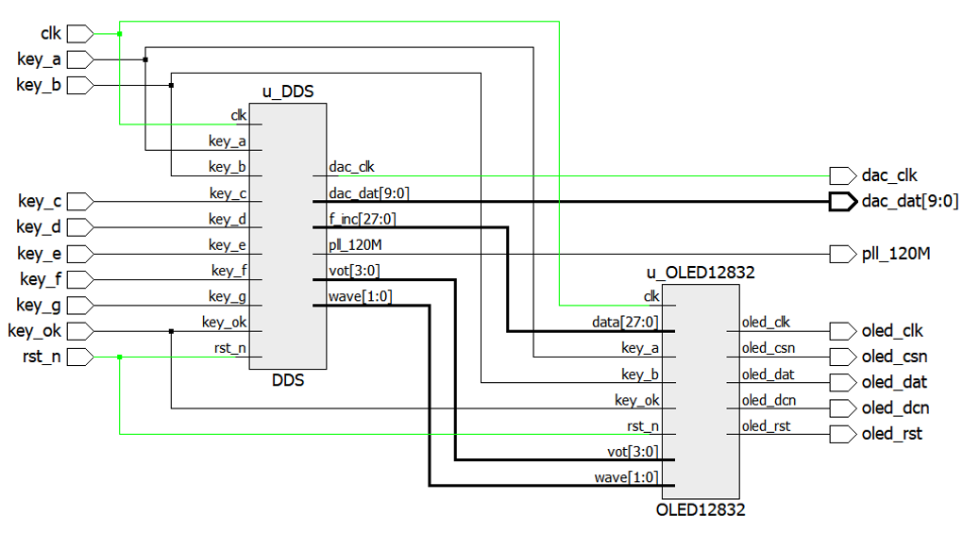
Task: Click the vot[3:0] port on u_OLED12832
Action: [634, 452]
